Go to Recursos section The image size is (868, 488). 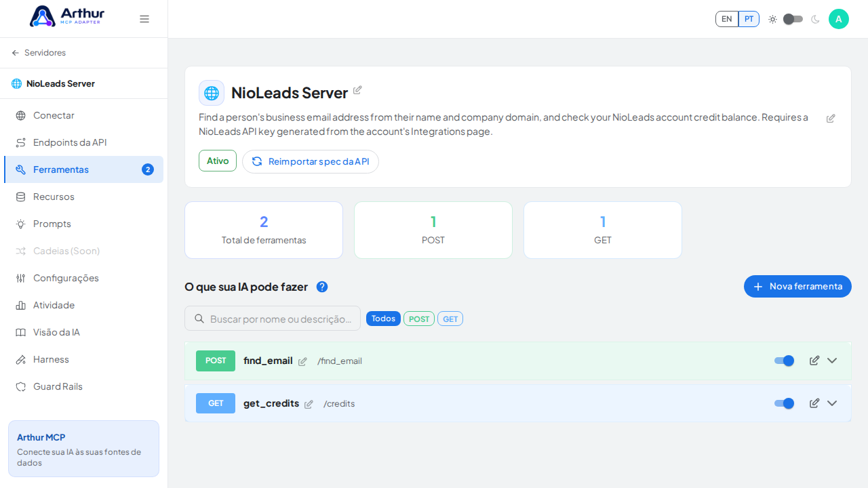83,197
